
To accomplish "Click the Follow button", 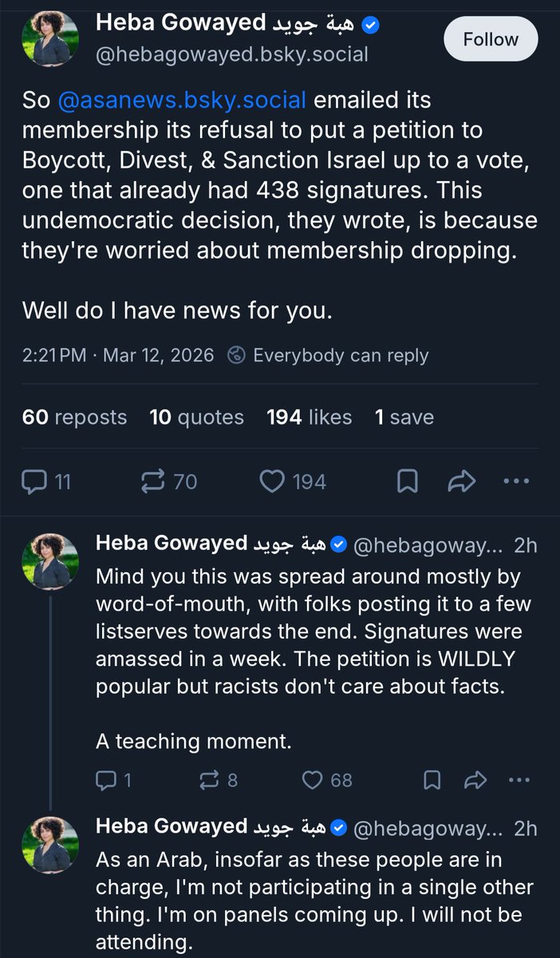I will coord(491,39).
